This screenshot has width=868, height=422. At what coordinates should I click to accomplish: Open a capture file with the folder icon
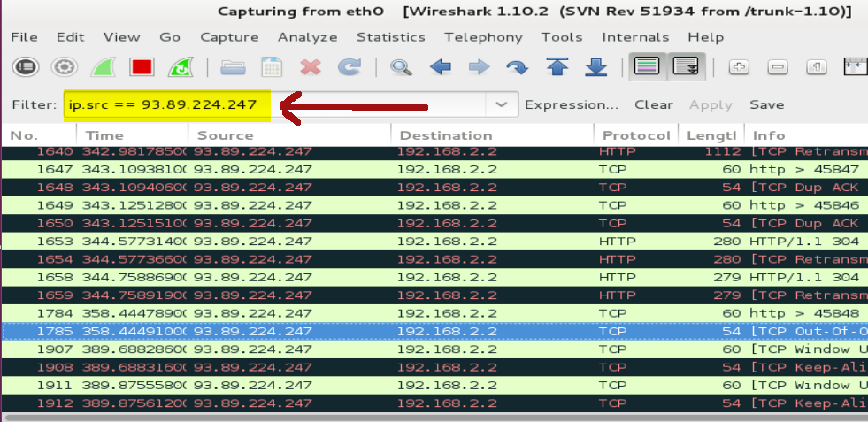point(233,67)
